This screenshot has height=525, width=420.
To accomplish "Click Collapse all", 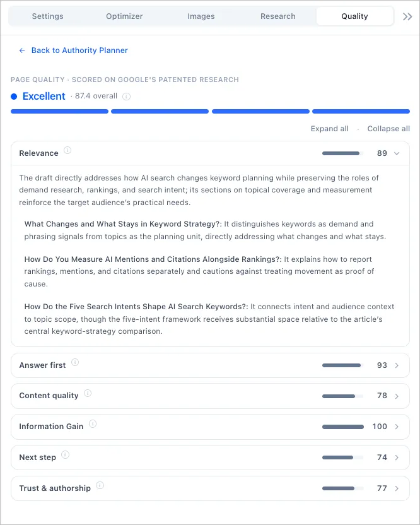I will point(388,129).
